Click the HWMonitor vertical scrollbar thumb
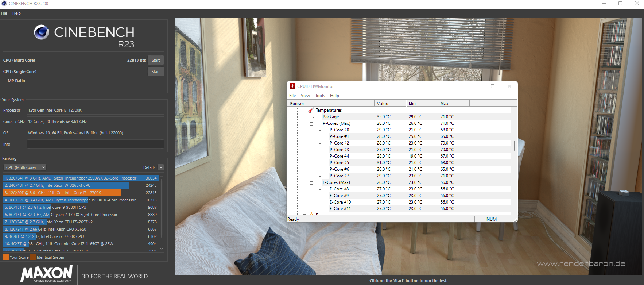The image size is (644, 285). click(x=514, y=146)
